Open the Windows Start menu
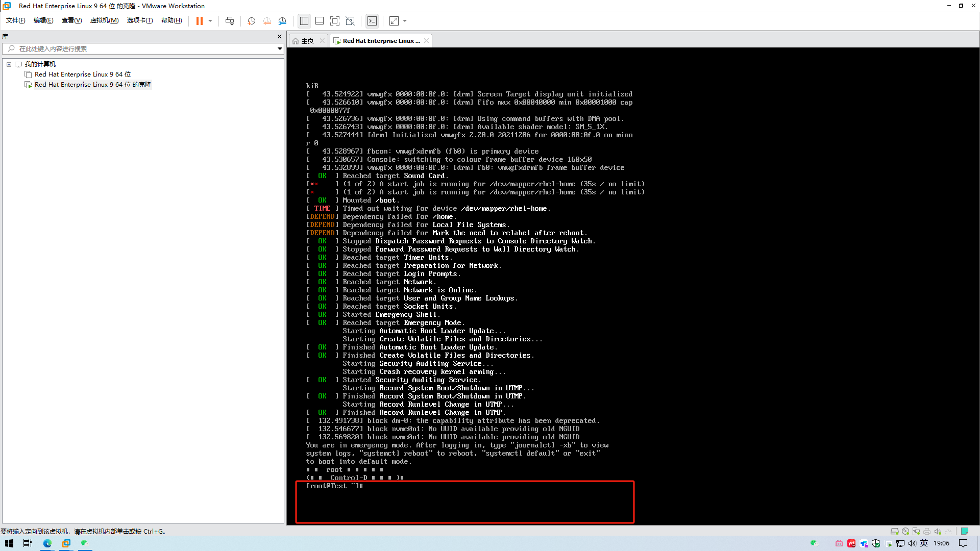 (9, 543)
